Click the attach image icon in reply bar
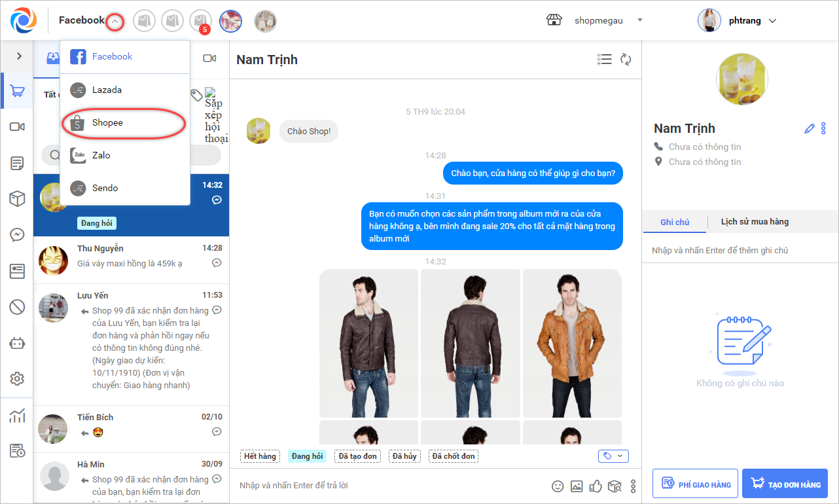Image resolution: width=839 pixels, height=504 pixels. [577, 486]
